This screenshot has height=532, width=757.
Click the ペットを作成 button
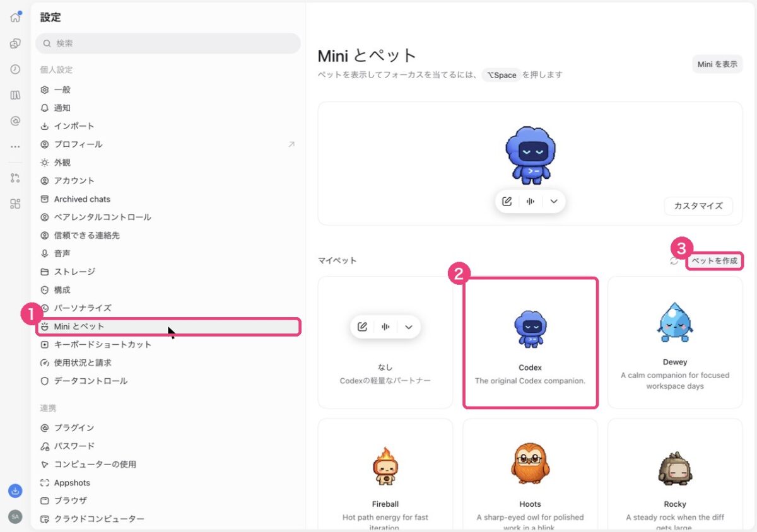tap(714, 260)
